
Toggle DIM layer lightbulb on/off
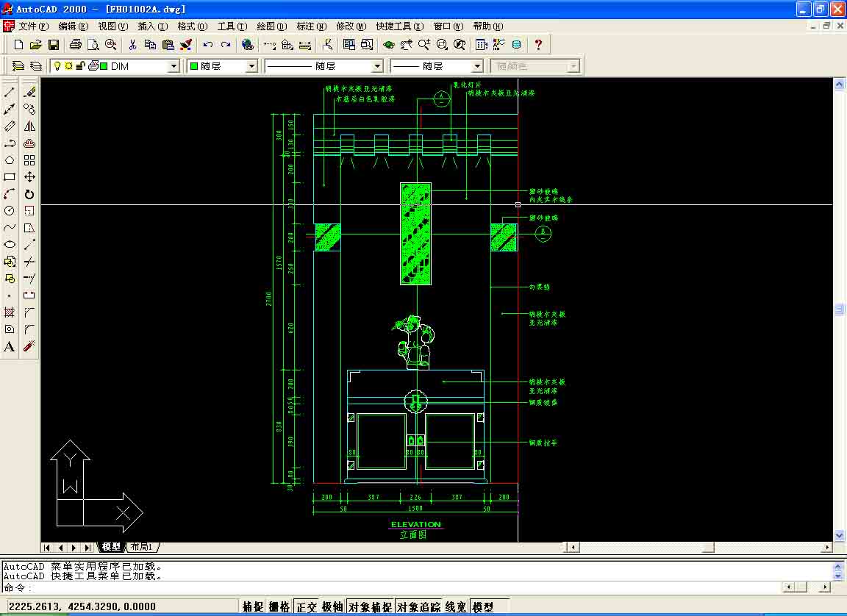coord(57,66)
